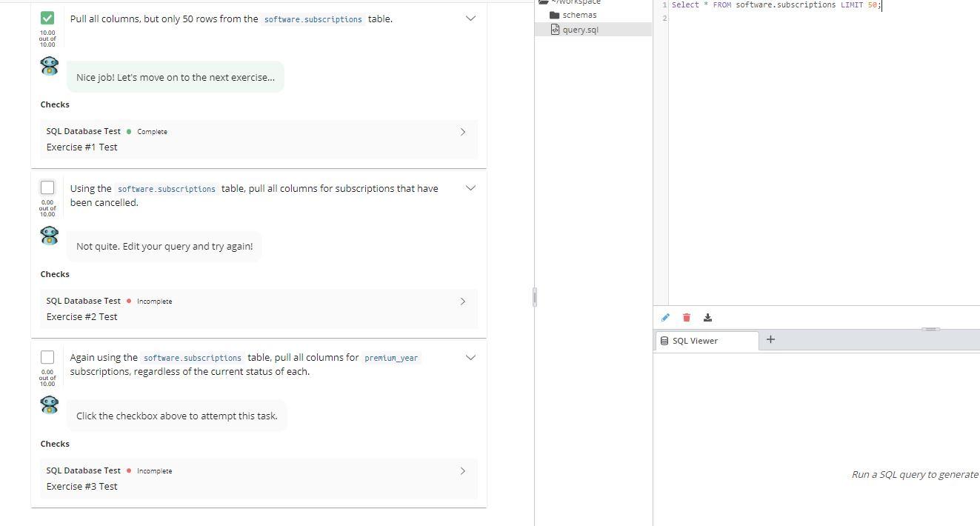Click the red trash delete icon
The image size is (980, 526).
(x=686, y=317)
